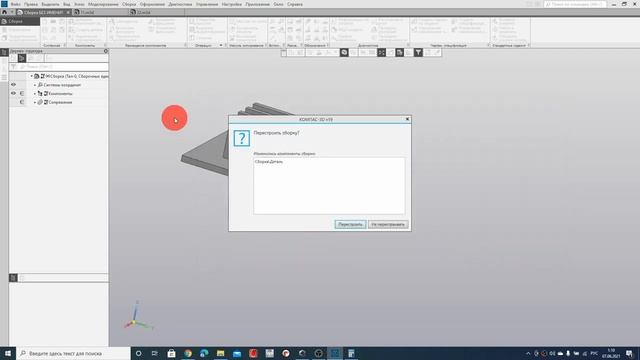Select the Сборка\Деталь entry in the dialog list

coord(269,162)
